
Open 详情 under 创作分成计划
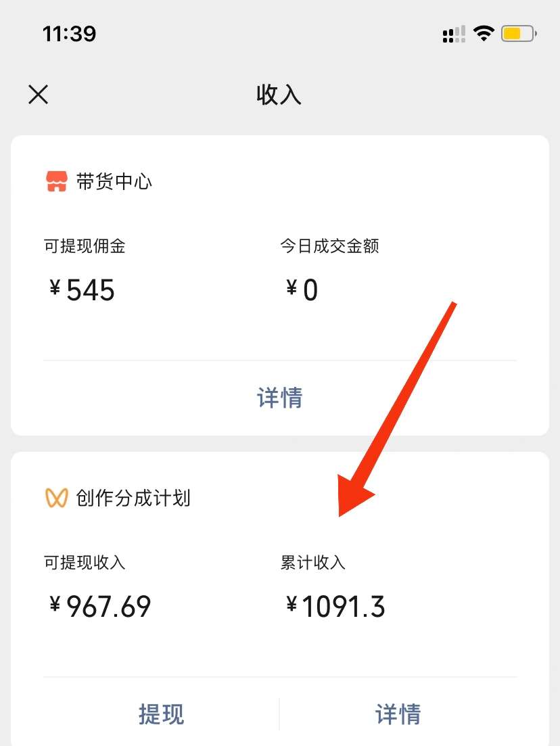[398, 714]
